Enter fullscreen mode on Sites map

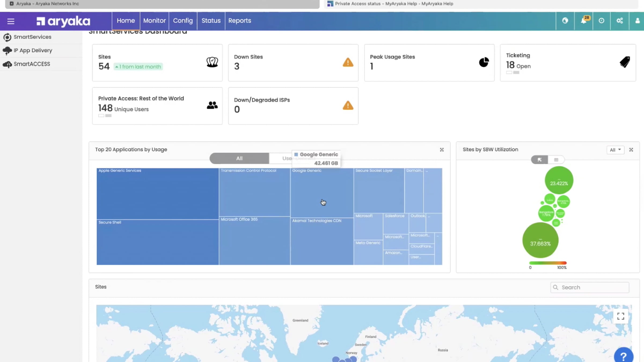[620, 316]
